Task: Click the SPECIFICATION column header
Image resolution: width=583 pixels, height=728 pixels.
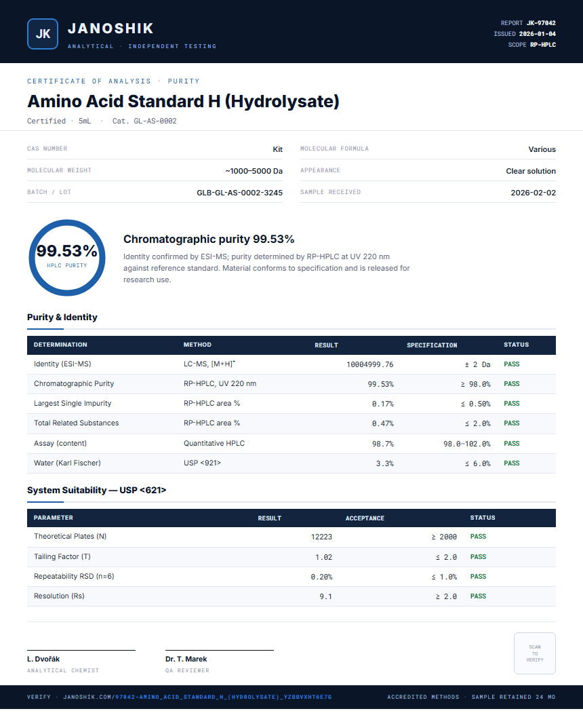Action: [432, 345]
